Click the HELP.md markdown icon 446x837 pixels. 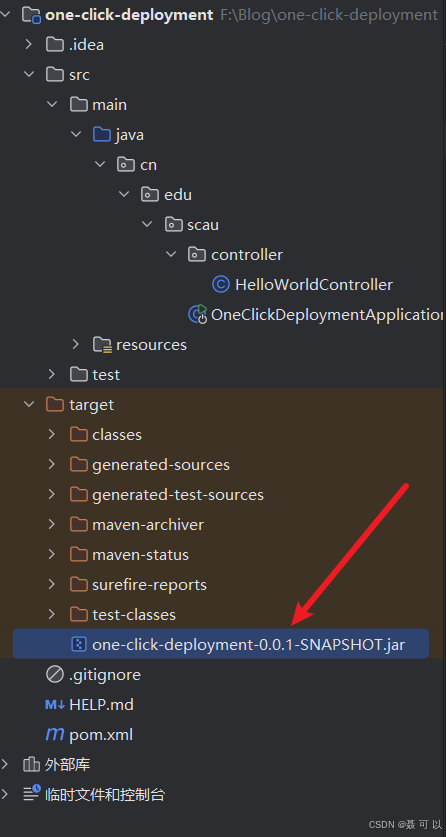(55, 705)
